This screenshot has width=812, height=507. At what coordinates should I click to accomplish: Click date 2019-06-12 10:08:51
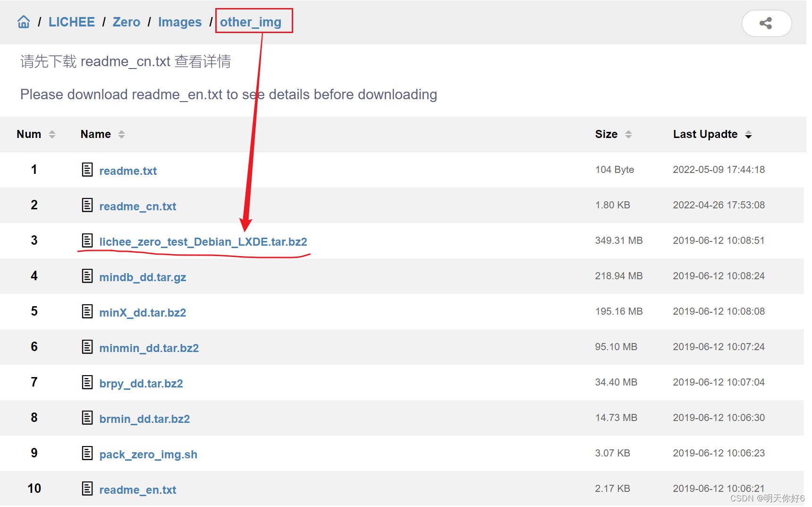[x=719, y=241]
